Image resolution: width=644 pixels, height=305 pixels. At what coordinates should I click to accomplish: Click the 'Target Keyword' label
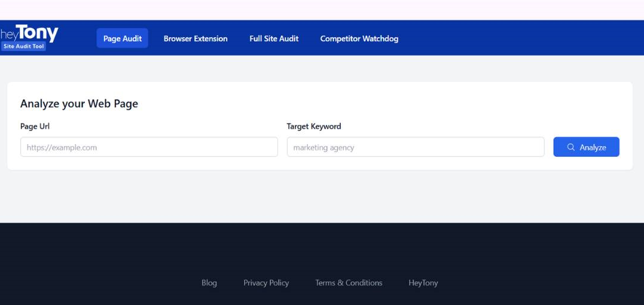[x=314, y=126]
